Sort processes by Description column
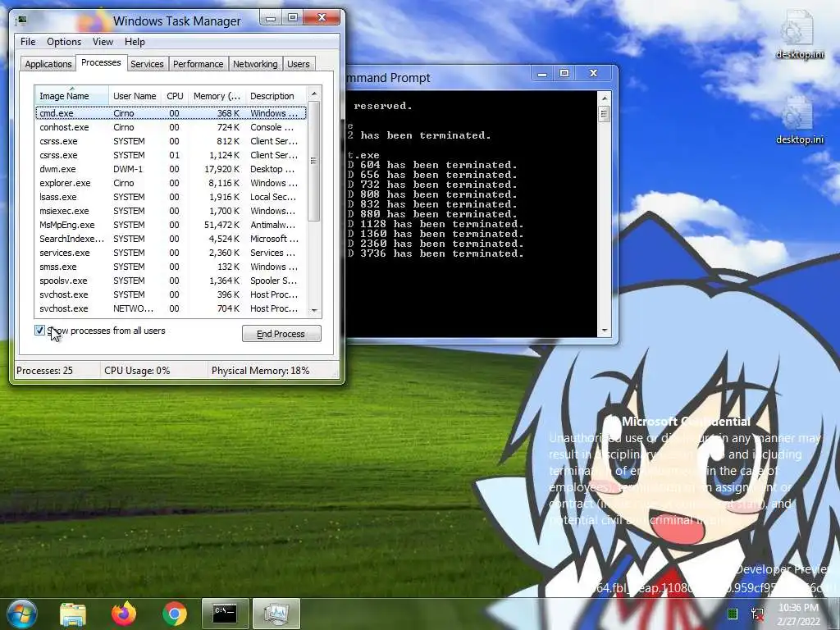The width and height of the screenshot is (840, 630). [276, 96]
